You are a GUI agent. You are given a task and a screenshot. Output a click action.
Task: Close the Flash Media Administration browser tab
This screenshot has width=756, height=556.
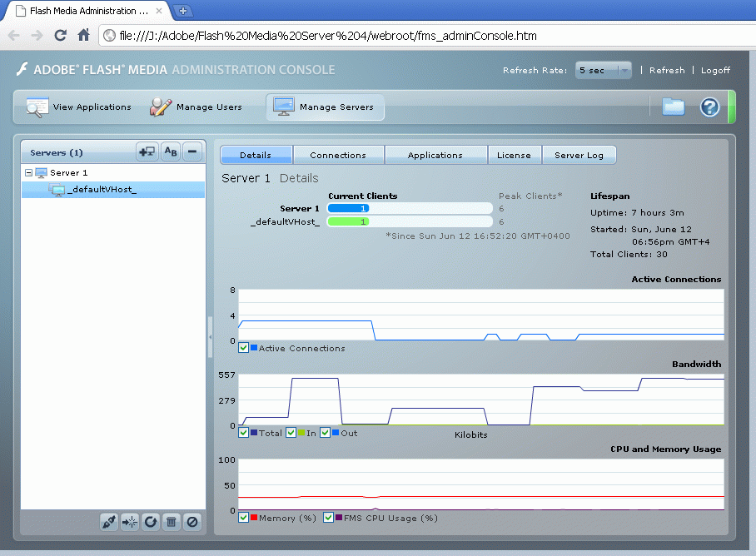point(159,11)
